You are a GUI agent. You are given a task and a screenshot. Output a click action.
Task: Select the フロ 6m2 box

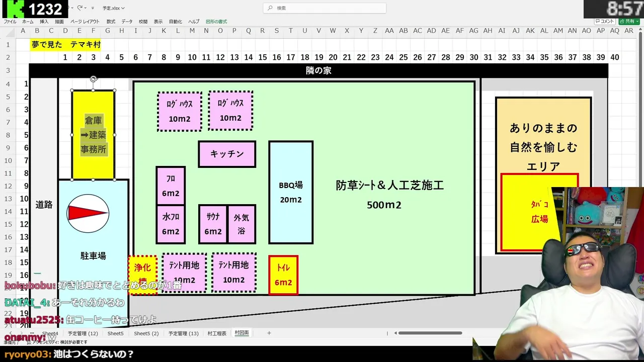pos(171,186)
